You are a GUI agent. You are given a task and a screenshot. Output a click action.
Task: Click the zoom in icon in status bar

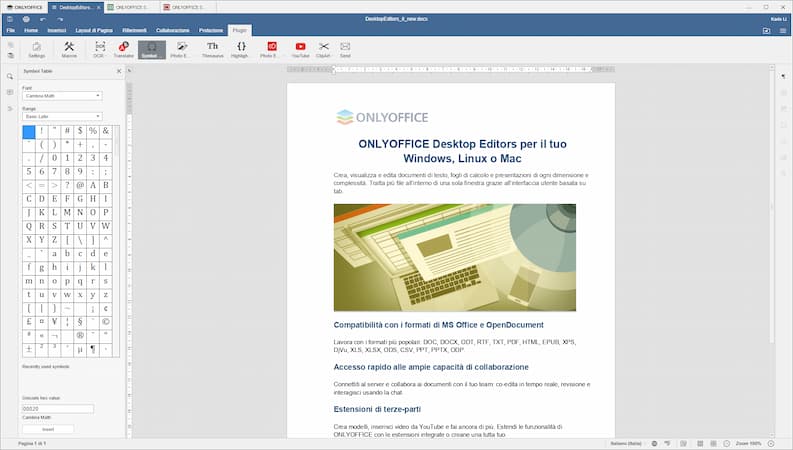point(771,443)
